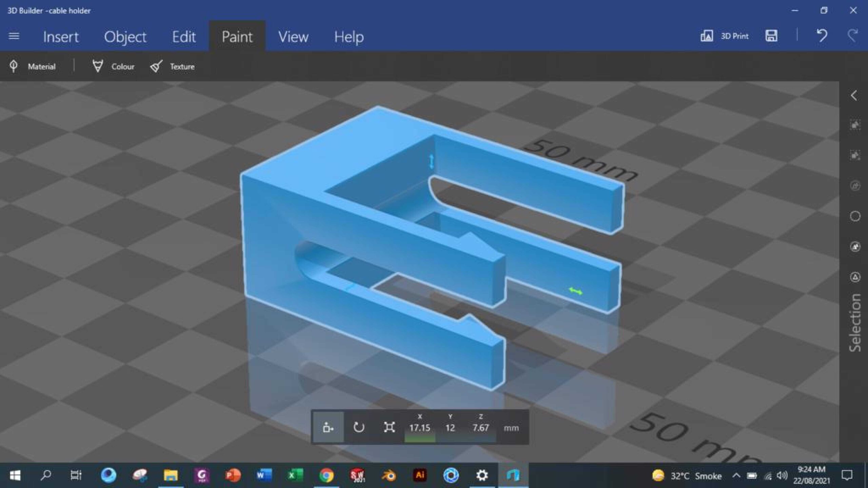This screenshot has height=488, width=868.
Task: Open the View tab
Action: pyautogui.click(x=293, y=37)
